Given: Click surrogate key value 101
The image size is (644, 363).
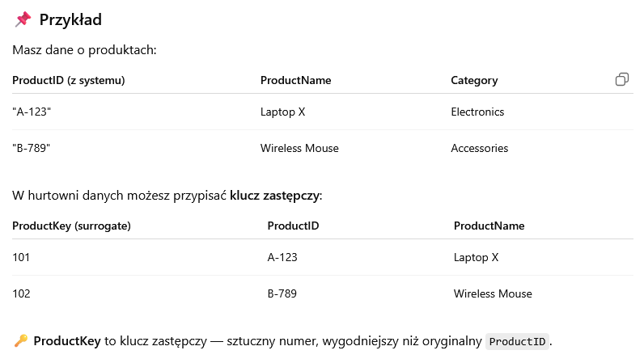Looking at the screenshot, I should pos(21,257).
